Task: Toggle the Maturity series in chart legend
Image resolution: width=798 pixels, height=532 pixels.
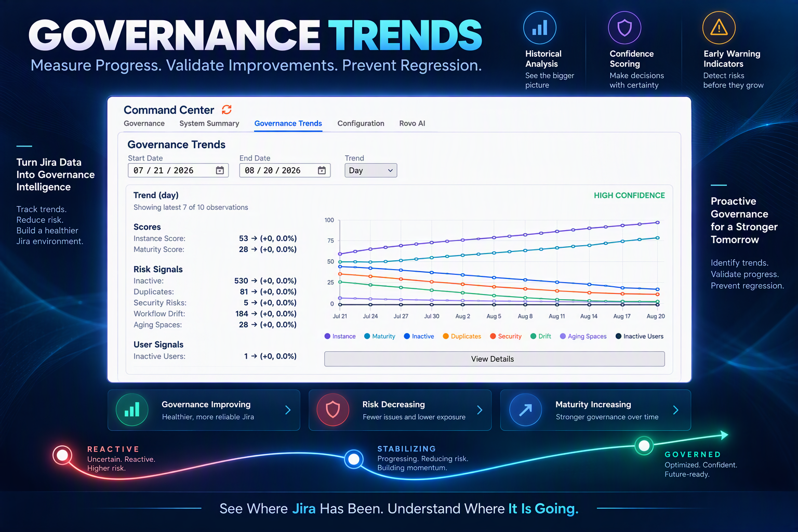Action: [380, 336]
